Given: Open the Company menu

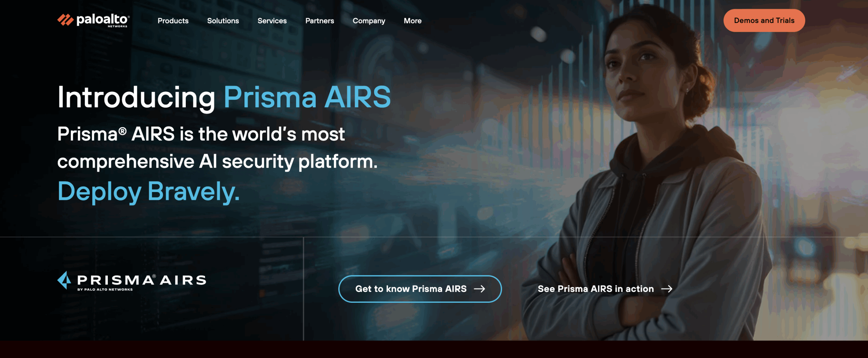Looking at the screenshot, I should pyautogui.click(x=369, y=21).
